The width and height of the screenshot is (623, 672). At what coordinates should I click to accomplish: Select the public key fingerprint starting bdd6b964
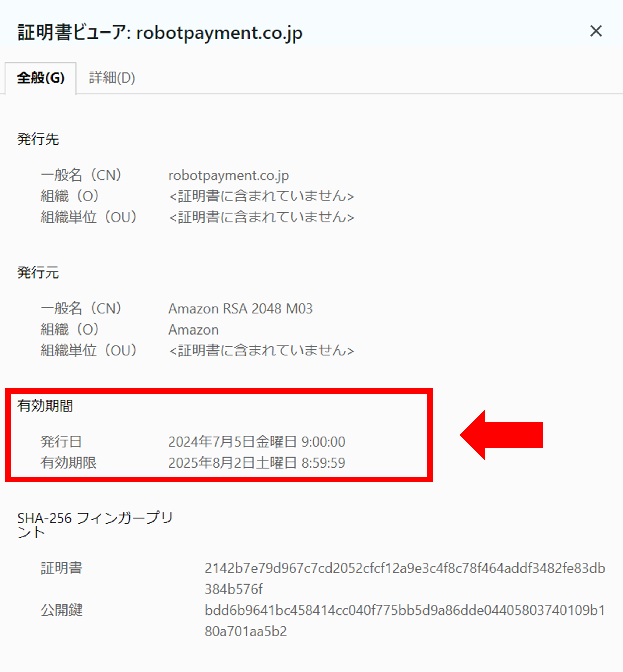click(405, 620)
